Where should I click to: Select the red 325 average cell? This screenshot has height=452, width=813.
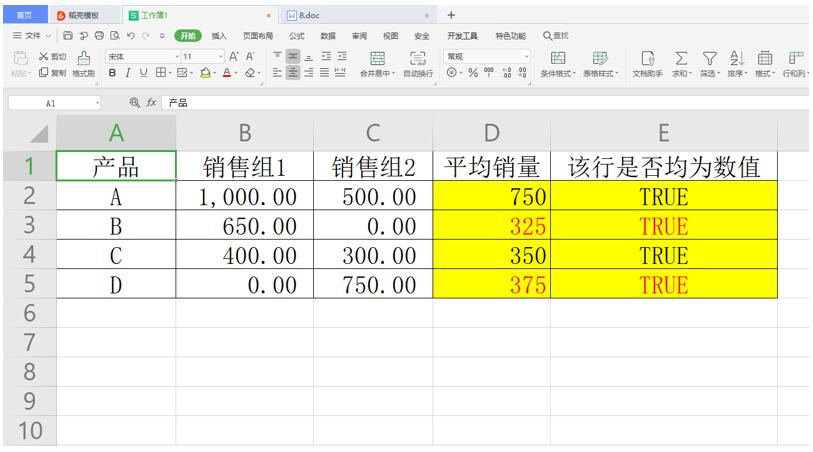(492, 225)
